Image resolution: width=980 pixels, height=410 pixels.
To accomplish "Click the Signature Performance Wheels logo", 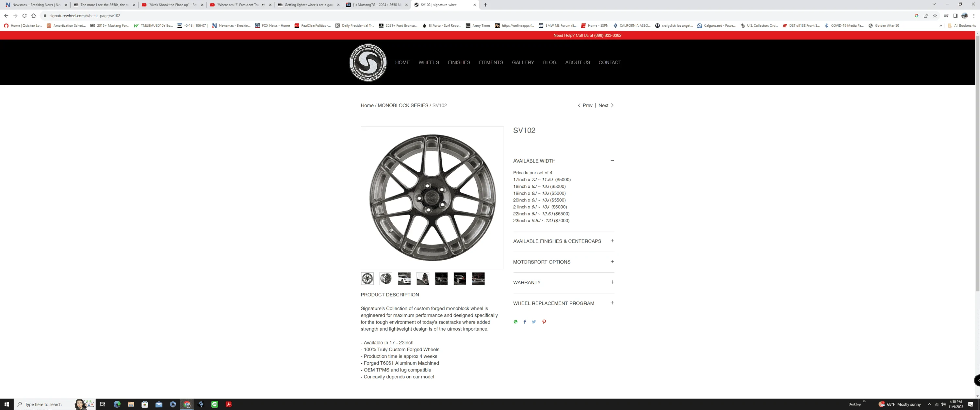I will 368,62.
